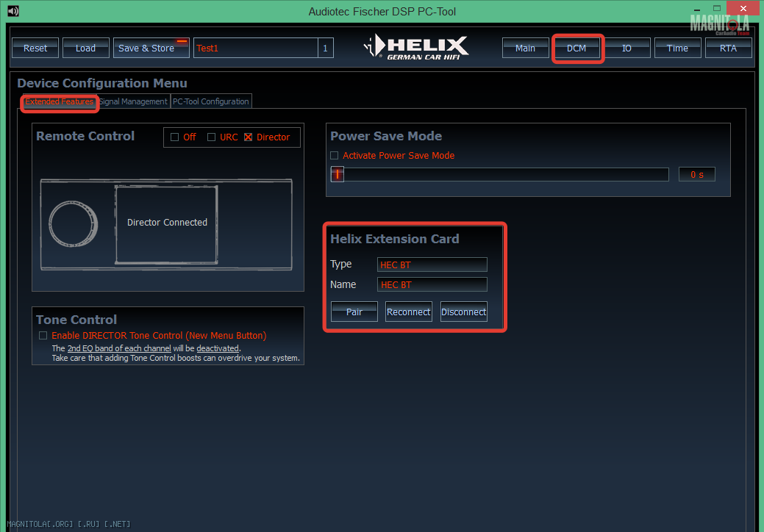This screenshot has height=532, width=764.
Task: Click the Extension Card Name field
Action: 432,285
